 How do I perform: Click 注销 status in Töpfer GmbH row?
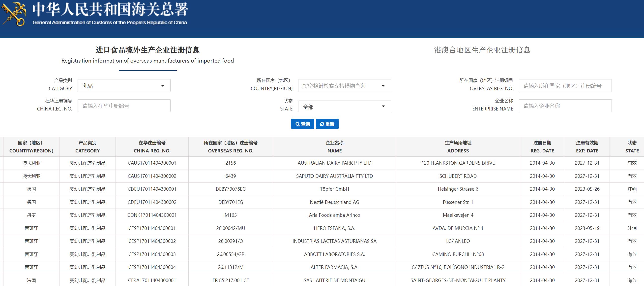point(632,189)
